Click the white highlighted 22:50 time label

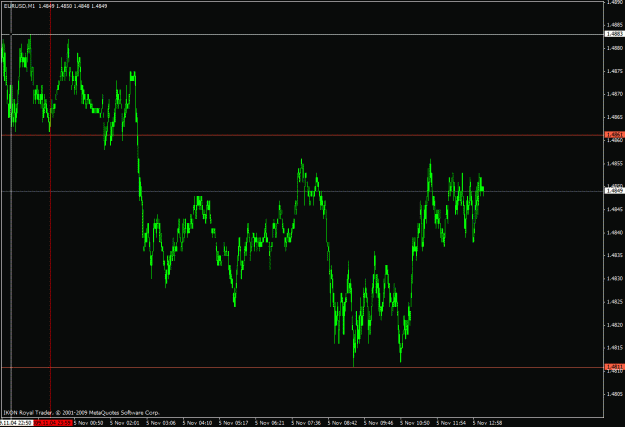coord(16,423)
